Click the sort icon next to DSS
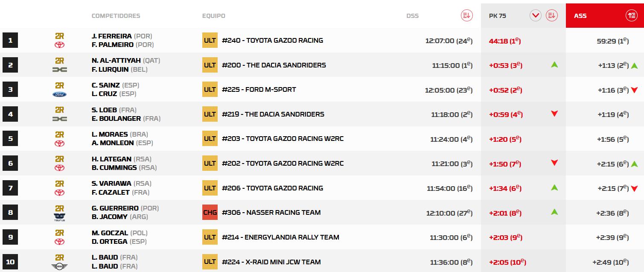This screenshot has width=644, height=272. click(x=466, y=16)
